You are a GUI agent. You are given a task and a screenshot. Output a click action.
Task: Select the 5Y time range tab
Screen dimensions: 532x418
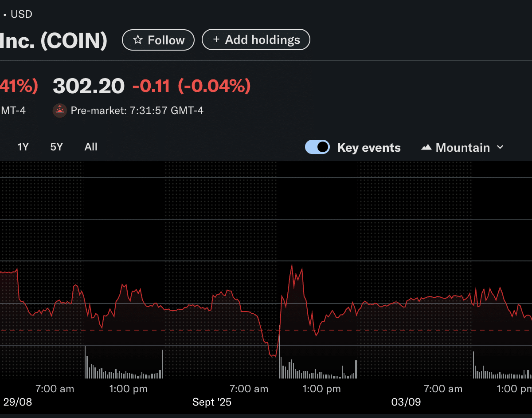click(56, 147)
